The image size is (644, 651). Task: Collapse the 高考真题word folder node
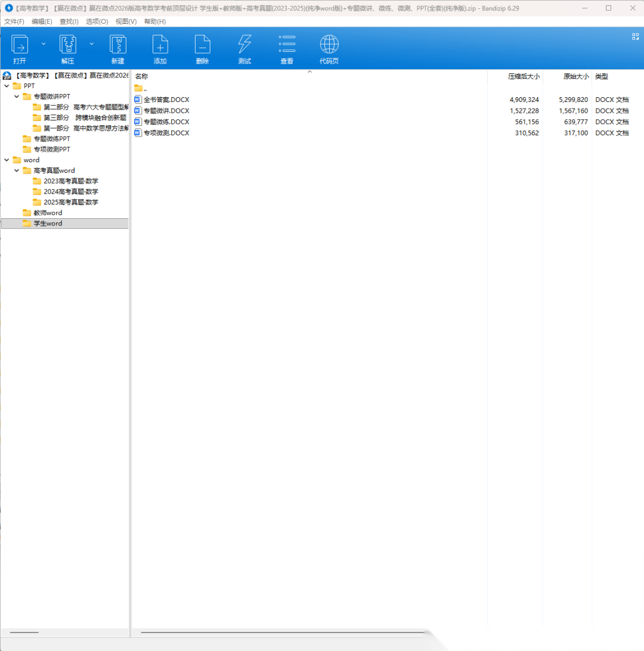point(17,170)
